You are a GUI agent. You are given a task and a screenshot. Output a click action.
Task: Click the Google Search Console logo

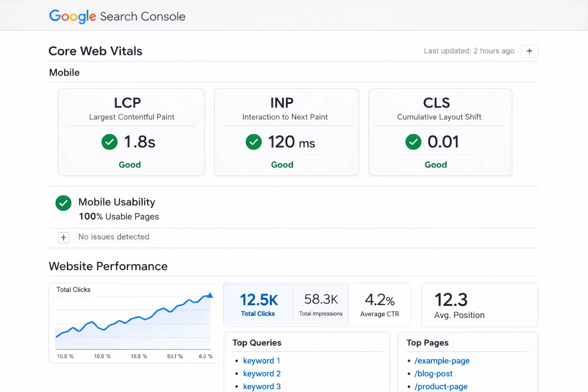(117, 16)
